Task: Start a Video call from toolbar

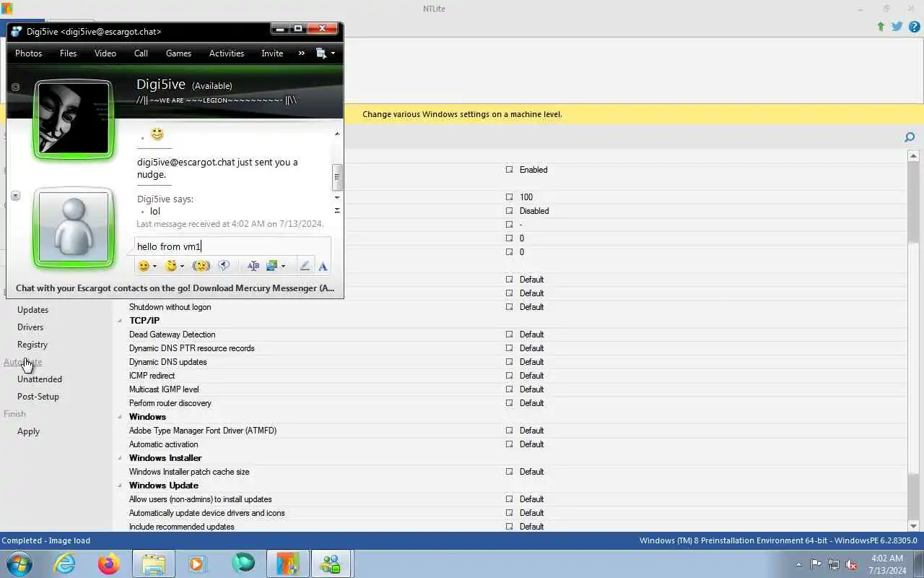Action: click(105, 53)
